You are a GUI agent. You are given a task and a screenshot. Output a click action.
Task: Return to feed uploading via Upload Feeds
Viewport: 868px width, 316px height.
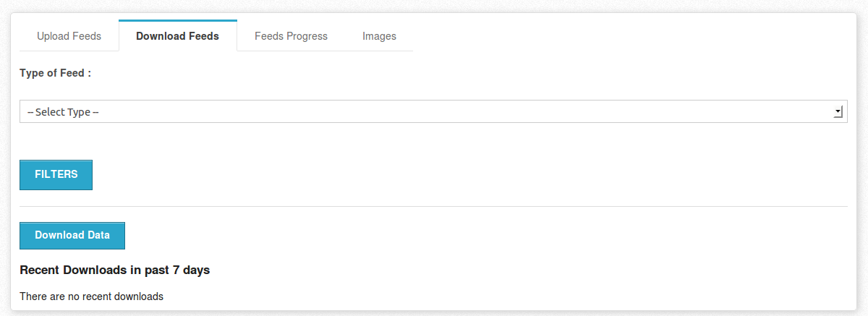coord(69,36)
